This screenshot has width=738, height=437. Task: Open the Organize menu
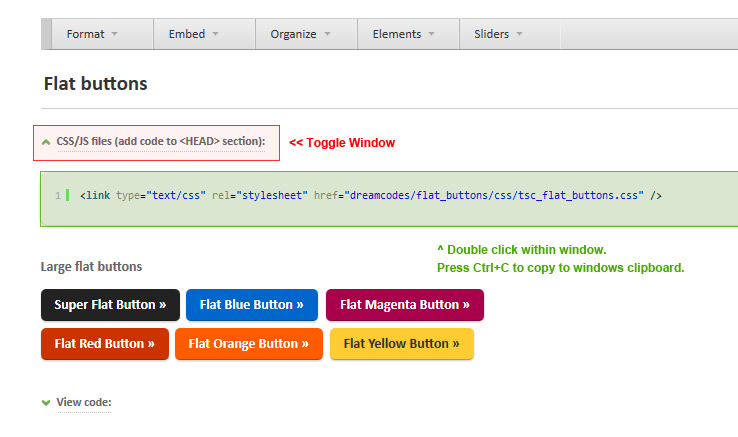pyautogui.click(x=306, y=34)
